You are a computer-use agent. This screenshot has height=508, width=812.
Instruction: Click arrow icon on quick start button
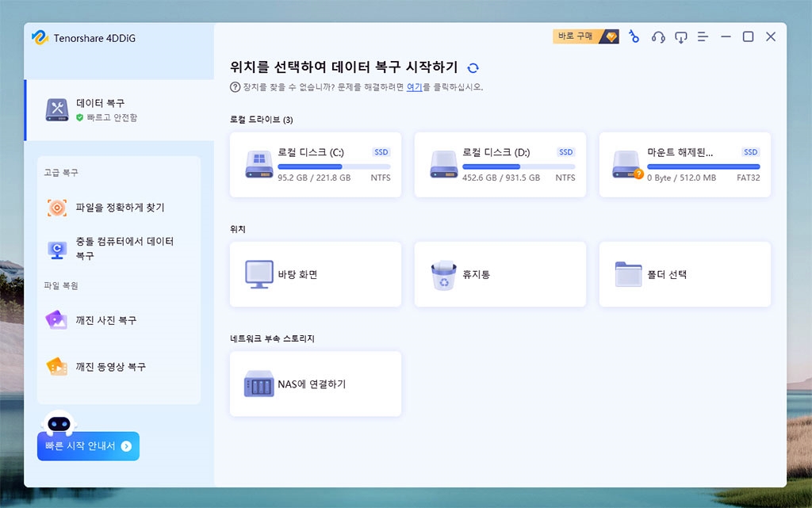[126, 446]
